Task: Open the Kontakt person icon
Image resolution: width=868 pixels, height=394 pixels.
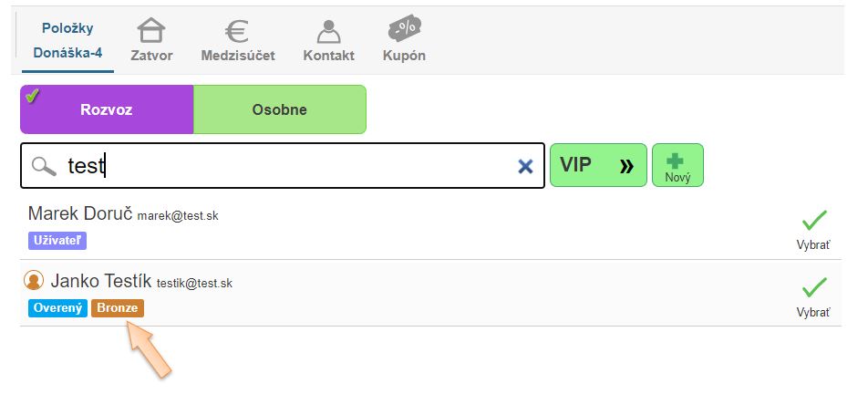Action: click(x=328, y=32)
